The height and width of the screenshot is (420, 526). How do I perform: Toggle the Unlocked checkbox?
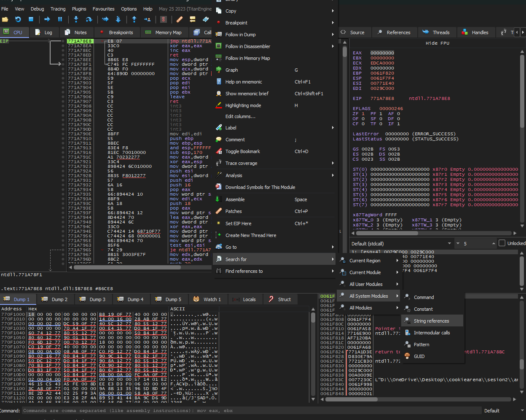(502, 243)
